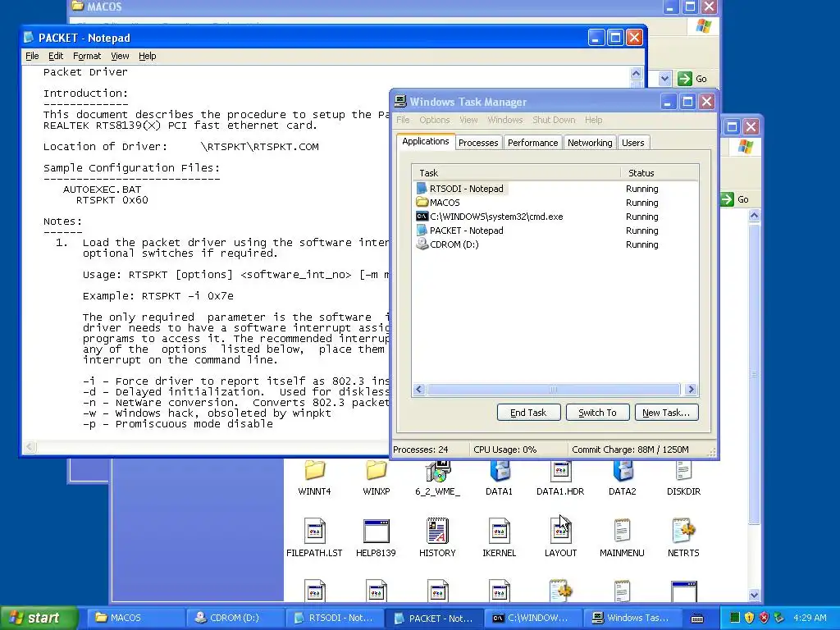Select the DATA1.HDR file icon
Screen dimensions: 840x630
click(x=560, y=472)
